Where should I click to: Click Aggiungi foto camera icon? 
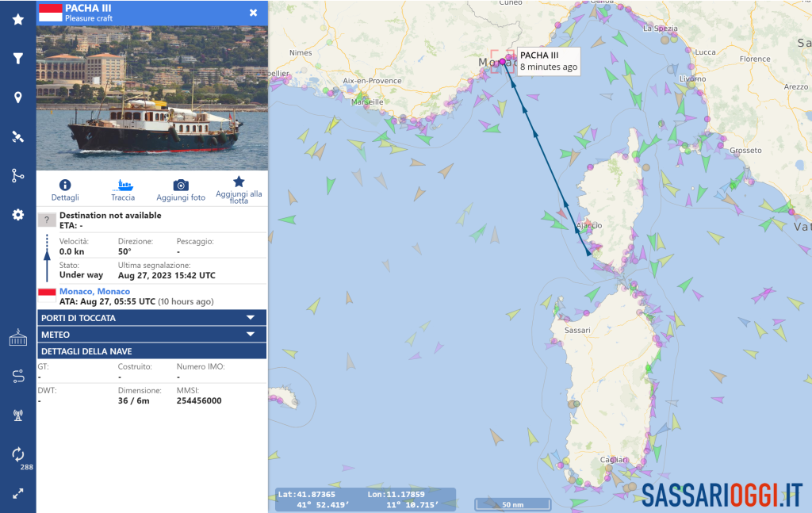[181, 185]
